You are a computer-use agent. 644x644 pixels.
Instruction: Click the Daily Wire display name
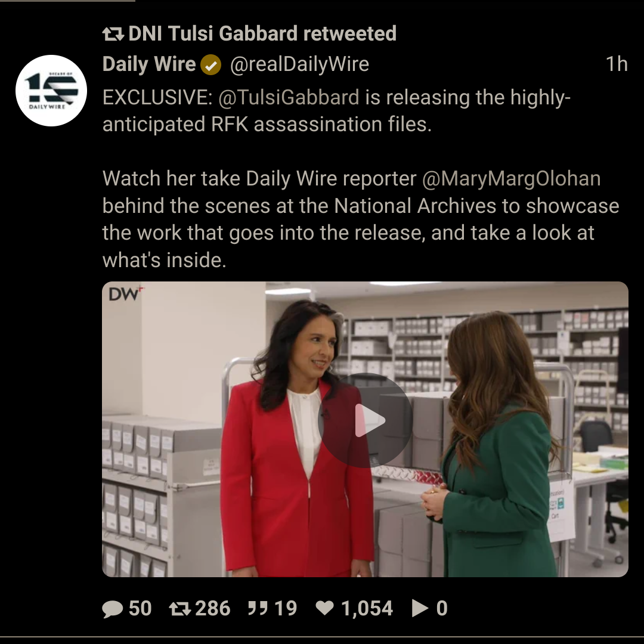pyautogui.click(x=149, y=64)
